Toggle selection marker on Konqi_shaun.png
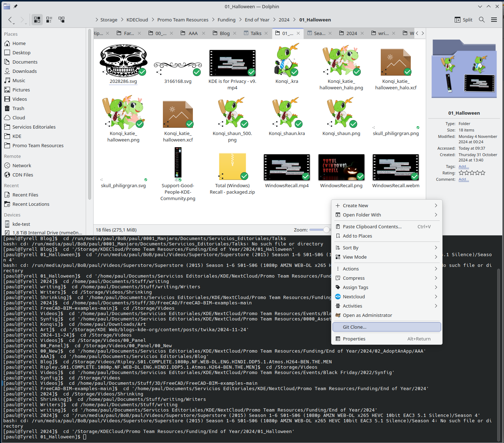This screenshot has height=443, width=504. click(x=329, y=124)
